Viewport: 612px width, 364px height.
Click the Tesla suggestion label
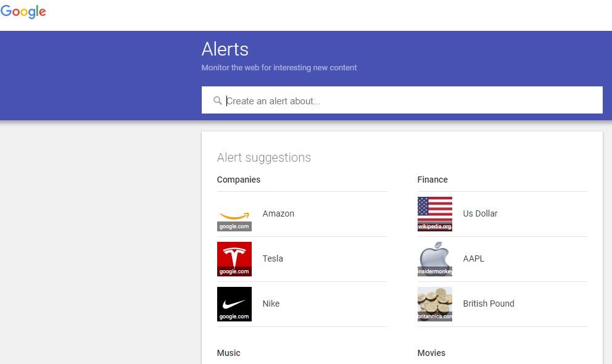[x=273, y=259]
